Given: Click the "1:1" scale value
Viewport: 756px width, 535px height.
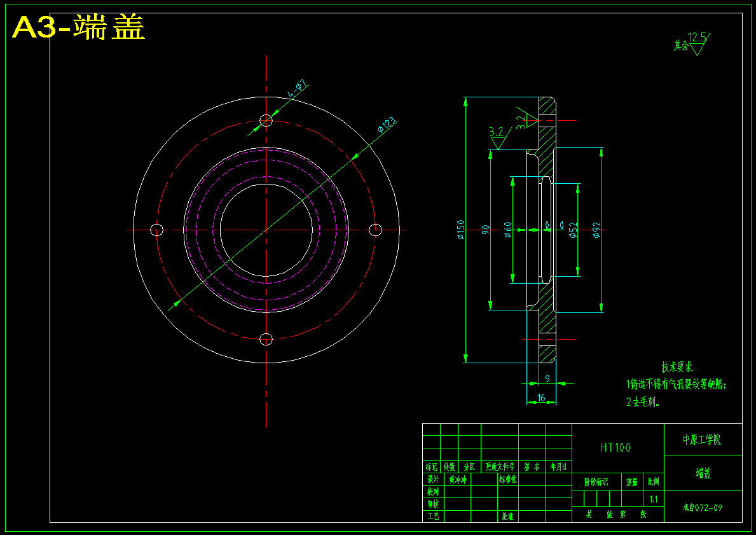Looking at the screenshot, I should tap(653, 499).
